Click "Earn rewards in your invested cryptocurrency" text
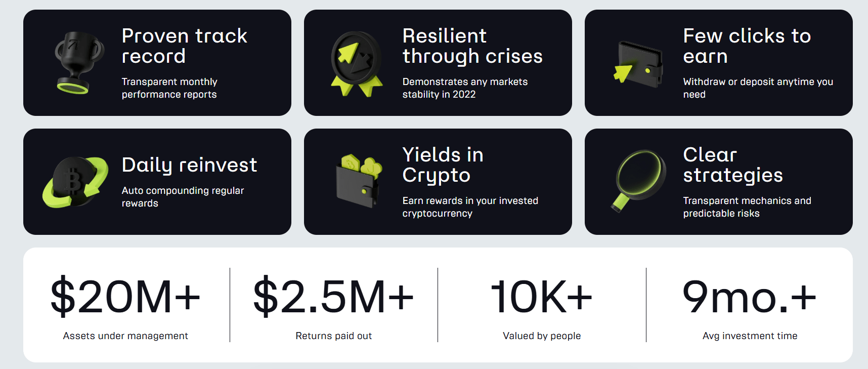Image resolution: width=868 pixels, height=369 pixels. [x=470, y=207]
